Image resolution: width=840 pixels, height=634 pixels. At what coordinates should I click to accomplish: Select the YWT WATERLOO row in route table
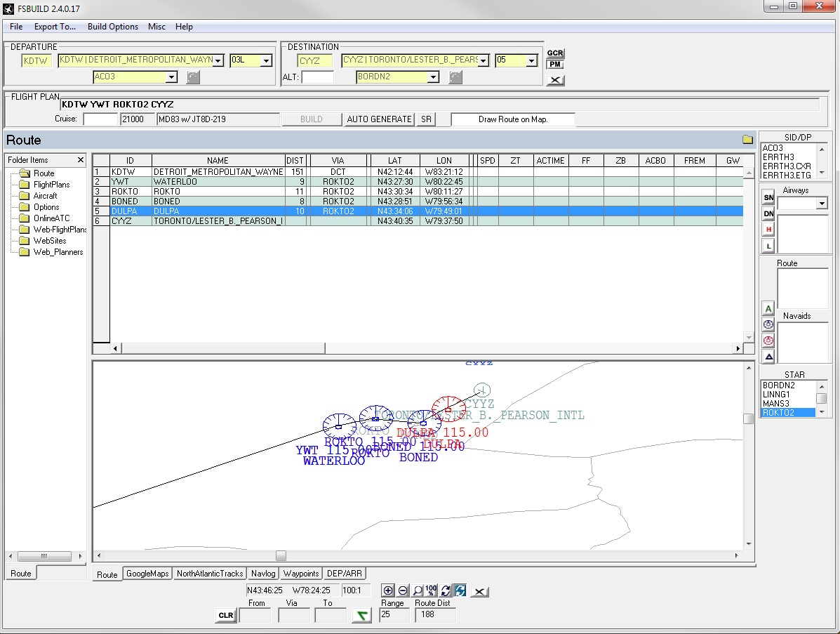click(x=418, y=182)
